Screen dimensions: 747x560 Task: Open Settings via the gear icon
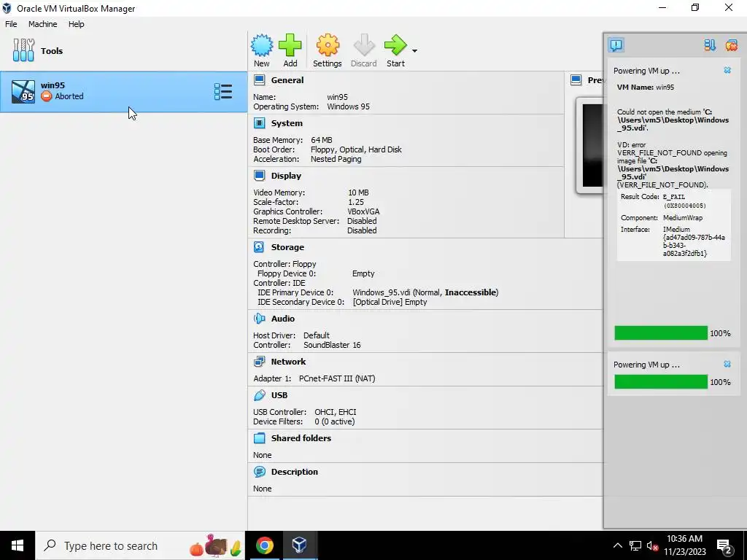pos(328,45)
